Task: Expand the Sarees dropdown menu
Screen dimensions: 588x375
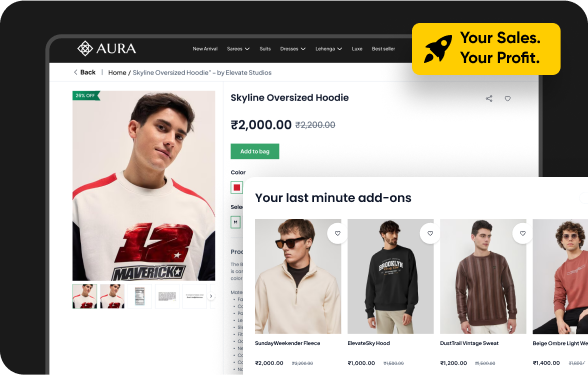Action: tap(238, 49)
